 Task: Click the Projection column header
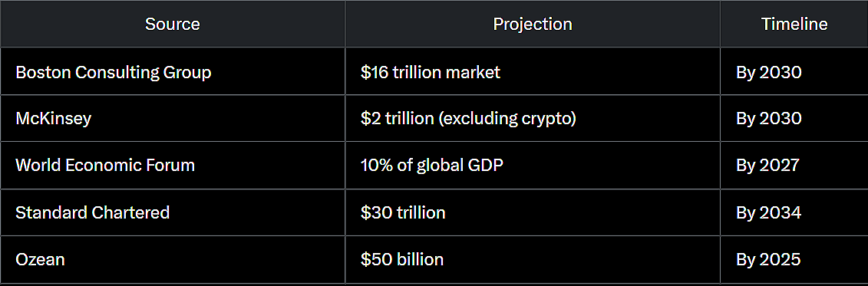click(x=533, y=24)
